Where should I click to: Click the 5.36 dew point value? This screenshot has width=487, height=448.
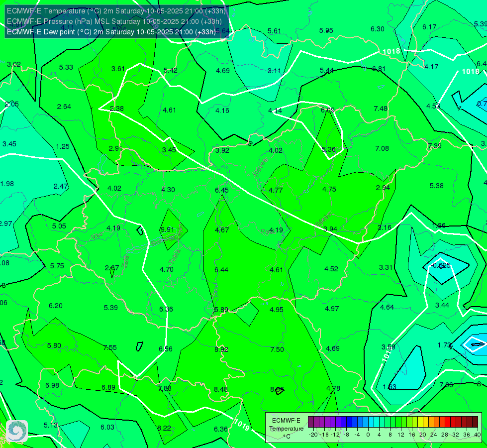coord(329,149)
